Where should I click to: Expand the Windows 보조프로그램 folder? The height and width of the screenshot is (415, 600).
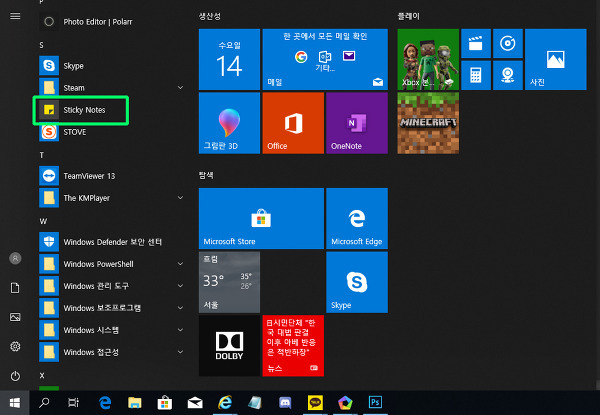(x=180, y=308)
